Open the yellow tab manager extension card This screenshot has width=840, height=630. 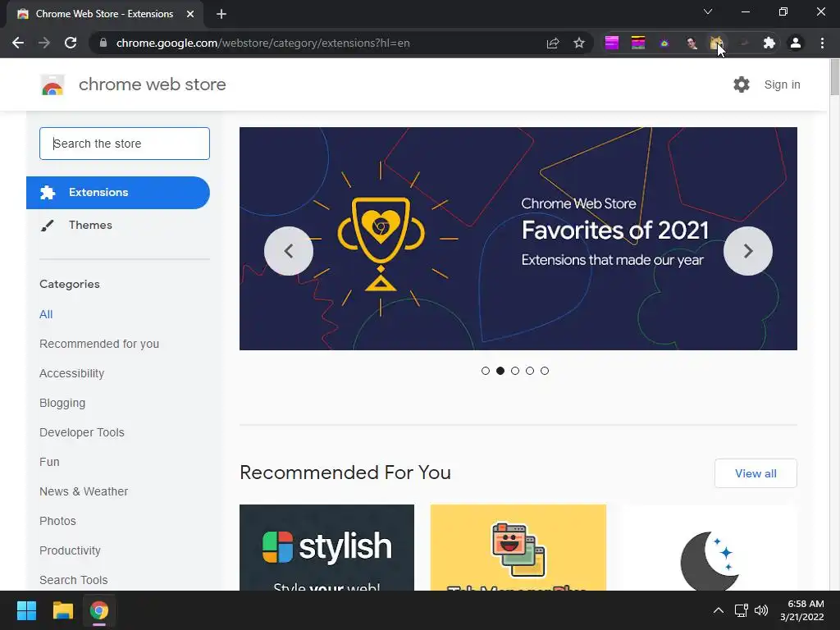(x=518, y=547)
